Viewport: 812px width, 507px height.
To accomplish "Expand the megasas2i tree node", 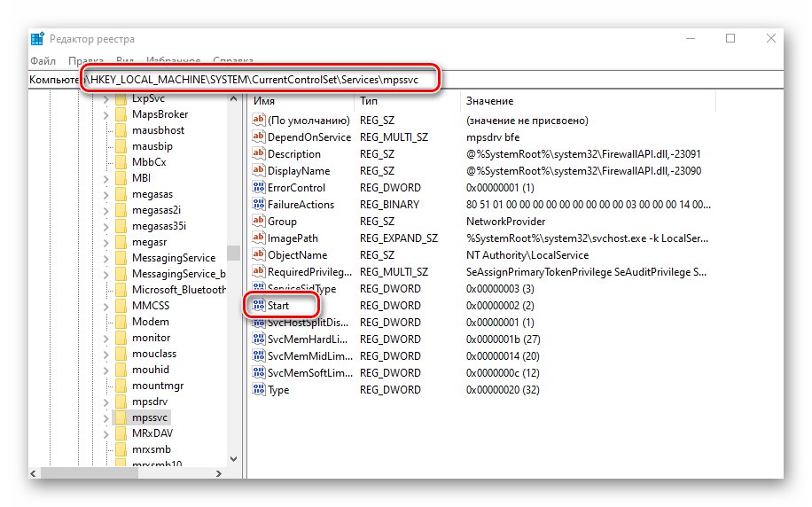I will point(106,211).
